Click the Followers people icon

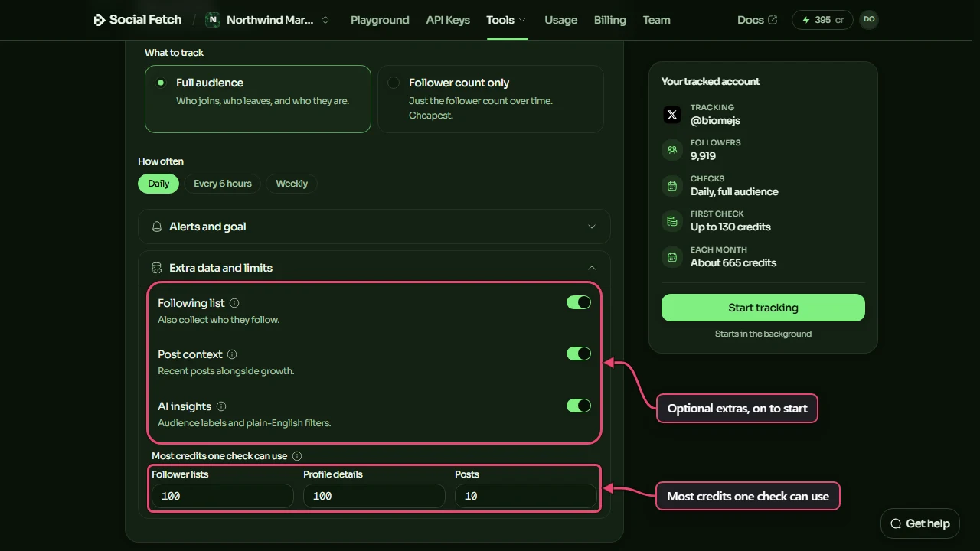[672, 150]
